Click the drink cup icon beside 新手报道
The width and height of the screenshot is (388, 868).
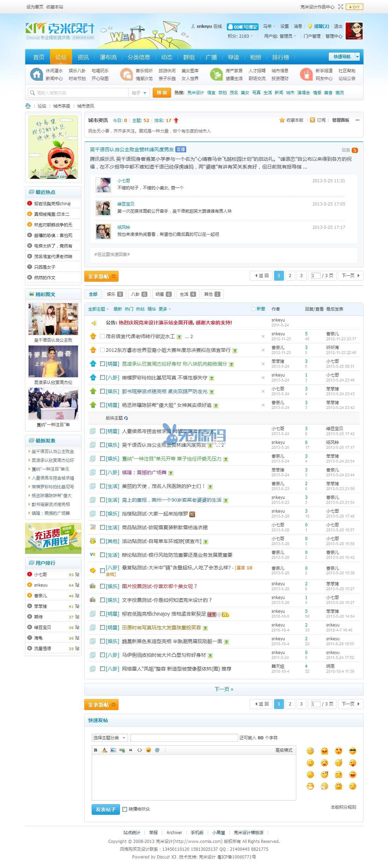pos(306,74)
